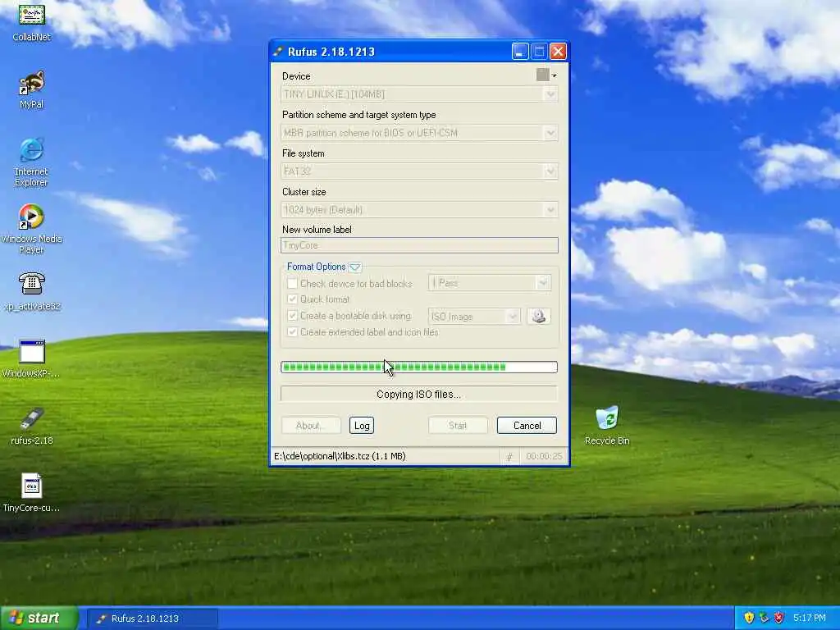Toggle Create a bootable disk using checkbox

[293, 316]
